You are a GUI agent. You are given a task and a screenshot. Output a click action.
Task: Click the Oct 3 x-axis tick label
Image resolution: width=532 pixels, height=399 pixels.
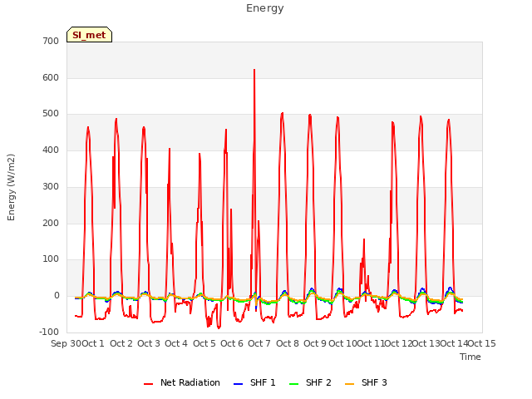149,343
